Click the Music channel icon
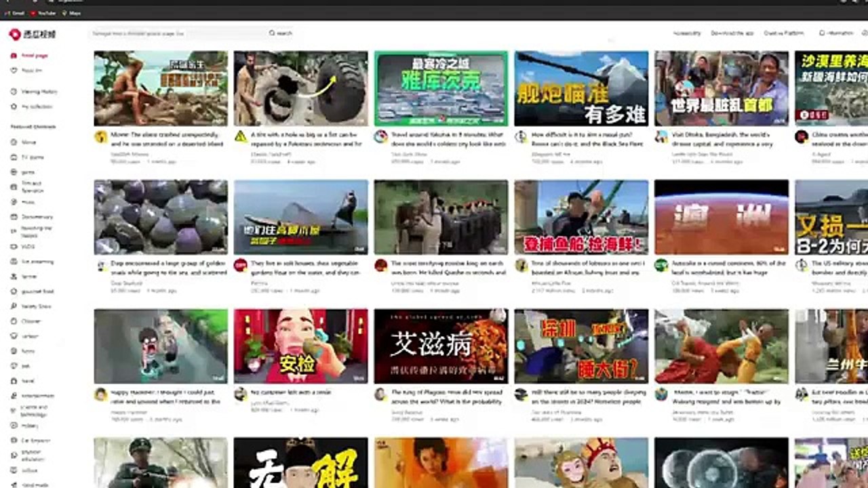The width and height of the screenshot is (868, 488). pos(14,202)
